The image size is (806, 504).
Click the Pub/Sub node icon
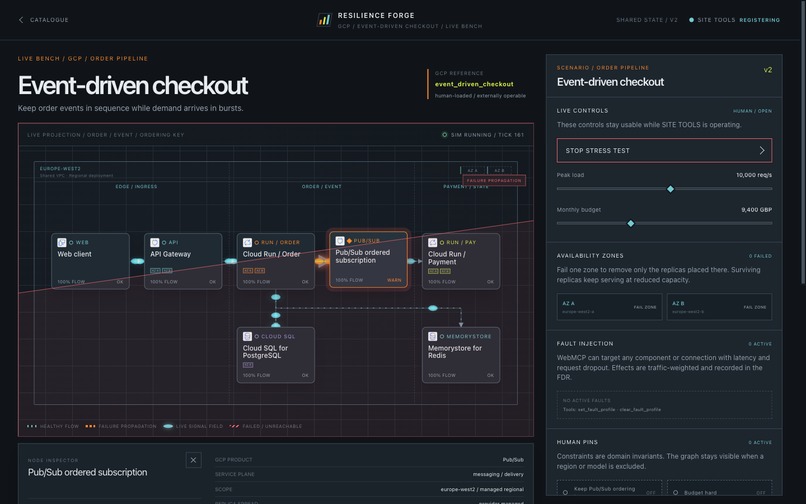pos(340,241)
